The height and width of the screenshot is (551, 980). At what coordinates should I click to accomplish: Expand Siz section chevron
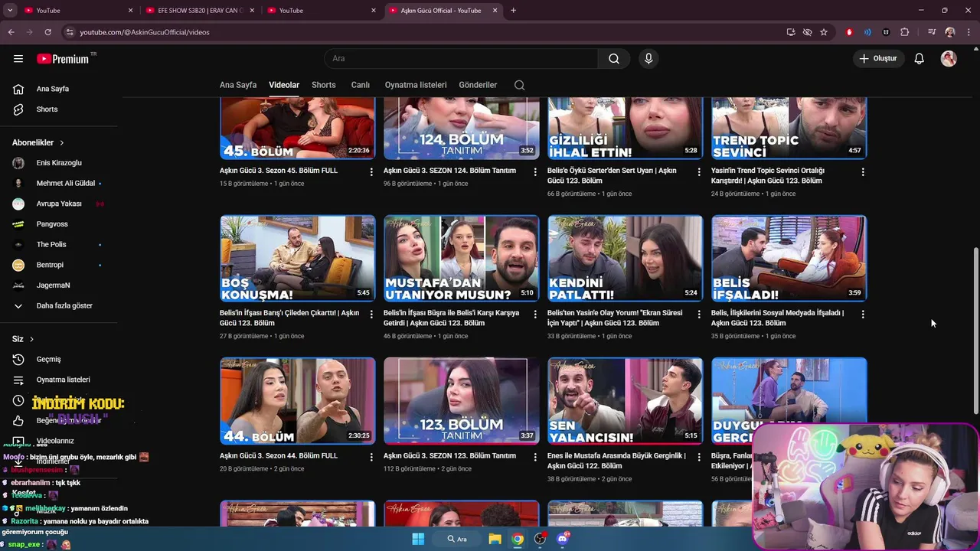click(31, 339)
